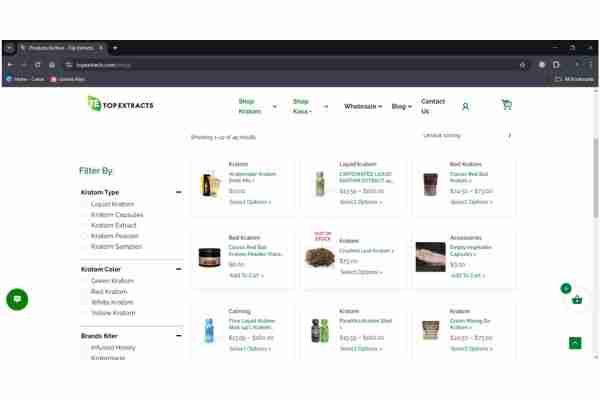The image size is (600, 400).
Task: Expand the Shop Kava menu arrow
Action: pos(326,106)
